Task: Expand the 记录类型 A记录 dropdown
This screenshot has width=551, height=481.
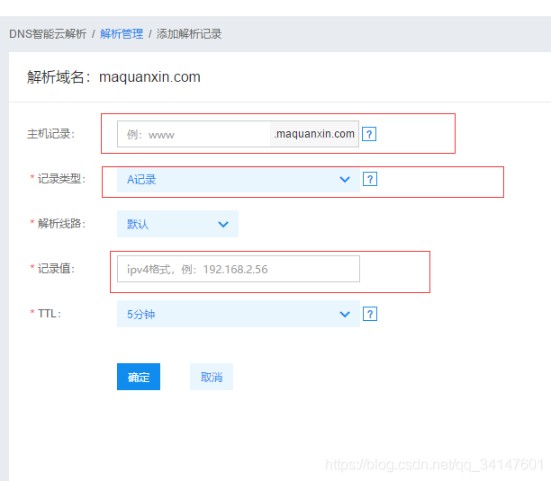Action: [238, 180]
